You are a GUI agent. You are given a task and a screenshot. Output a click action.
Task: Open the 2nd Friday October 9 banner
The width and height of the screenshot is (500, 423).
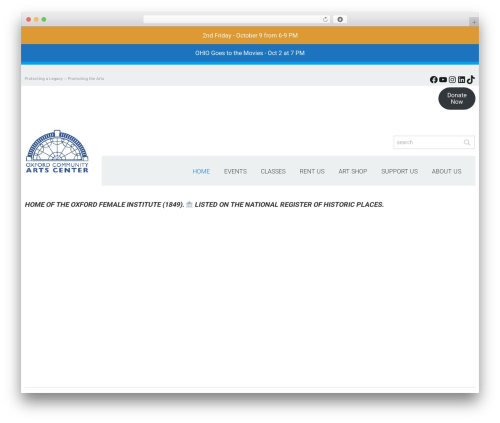tap(250, 35)
